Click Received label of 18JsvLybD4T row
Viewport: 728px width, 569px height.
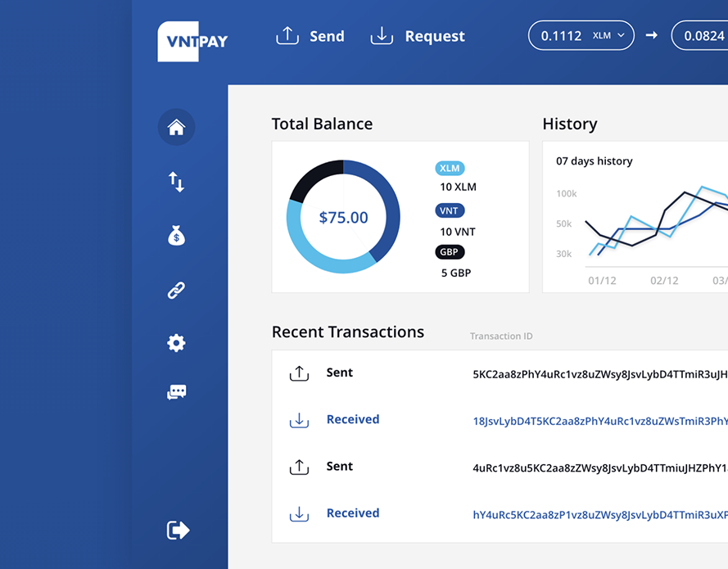[353, 419]
